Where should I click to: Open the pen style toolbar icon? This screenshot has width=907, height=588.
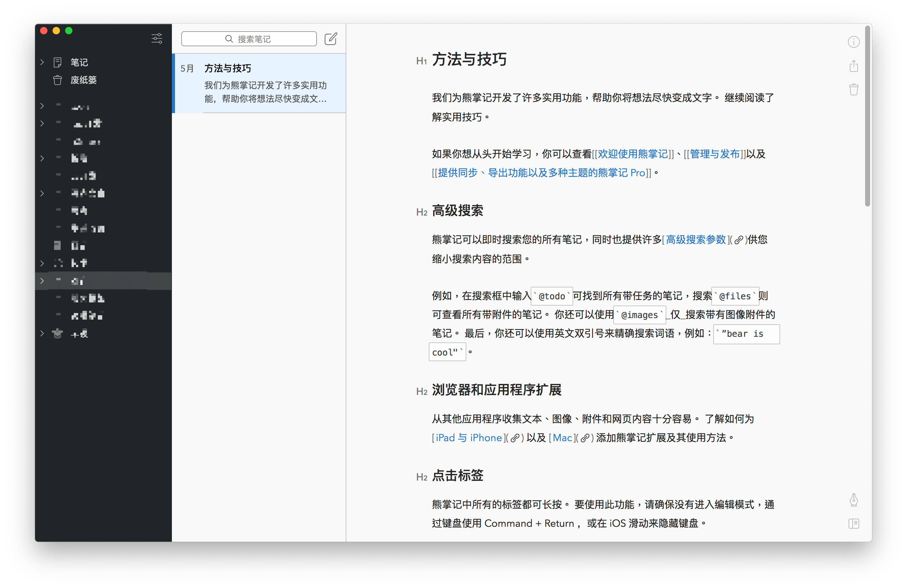854,500
